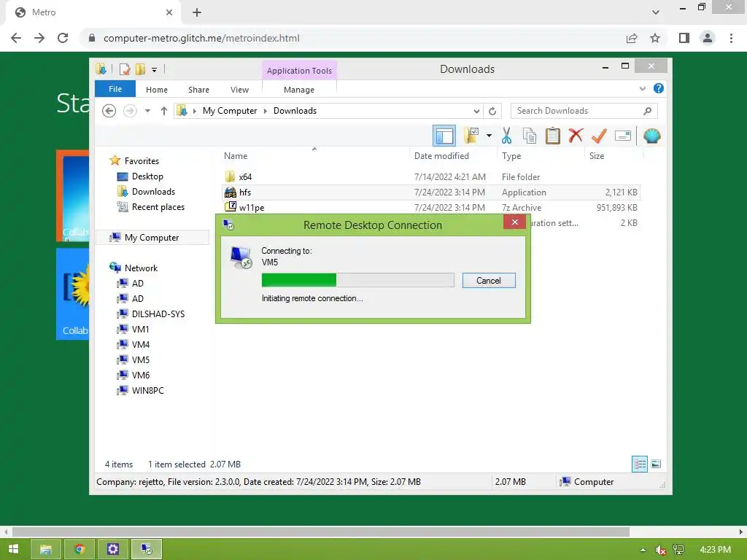Open Favorites in the navigation pane

(x=142, y=161)
